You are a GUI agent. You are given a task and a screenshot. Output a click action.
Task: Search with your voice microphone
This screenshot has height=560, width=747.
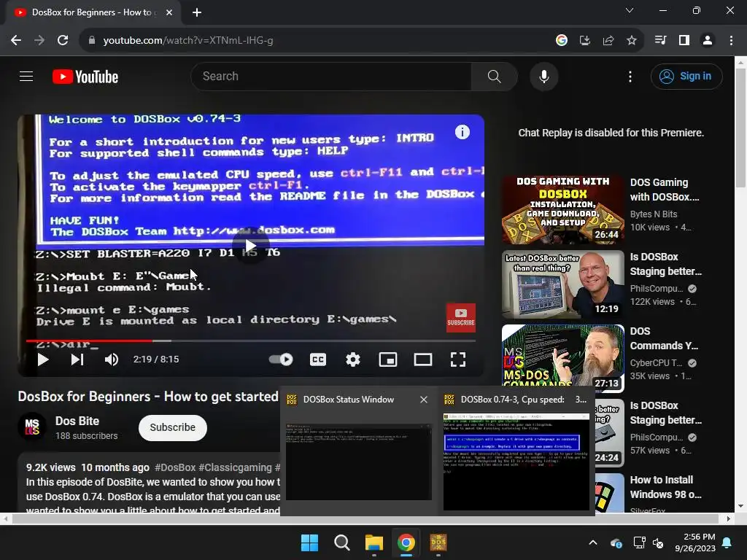pyautogui.click(x=543, y=76)
